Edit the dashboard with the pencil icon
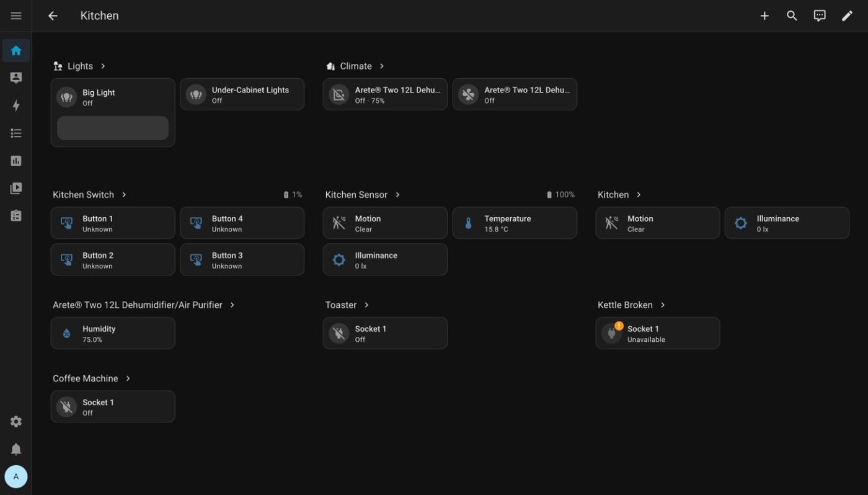The height and width of the screenshot is (495, 868). pyautogui.click(x=847, y=16)
